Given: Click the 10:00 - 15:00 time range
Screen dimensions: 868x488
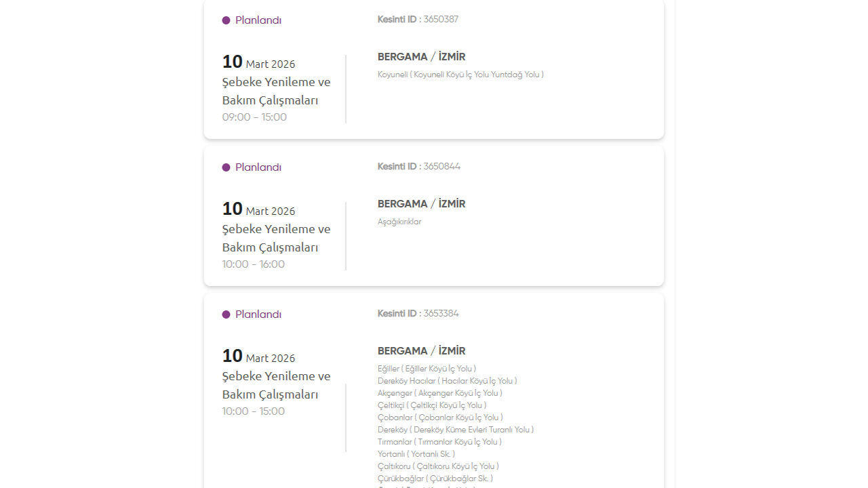Looking at the screenshot, I should point(253,411).
